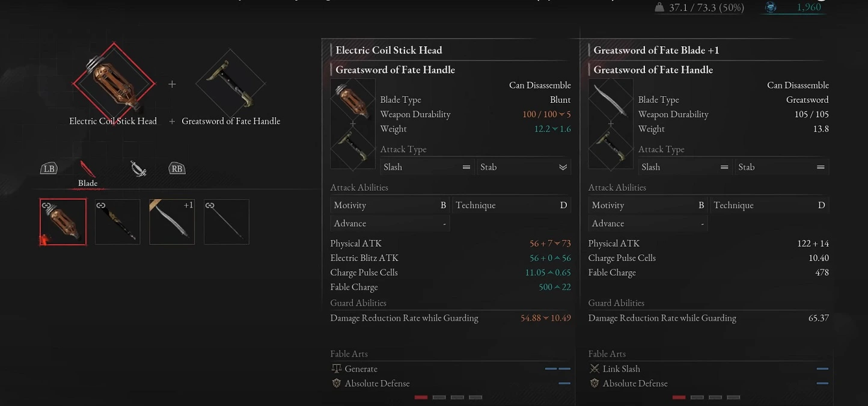
Task: Open the right panel Stab attack option
Action: pos(781,167)
